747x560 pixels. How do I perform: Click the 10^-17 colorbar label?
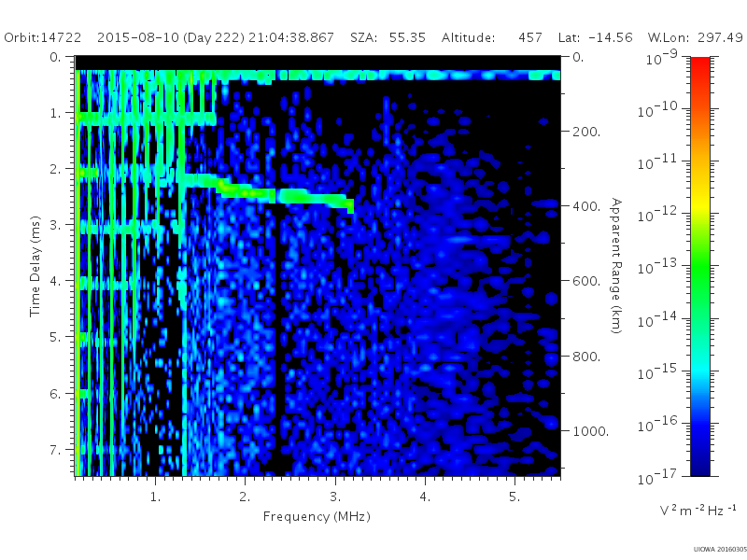point(657,476)
